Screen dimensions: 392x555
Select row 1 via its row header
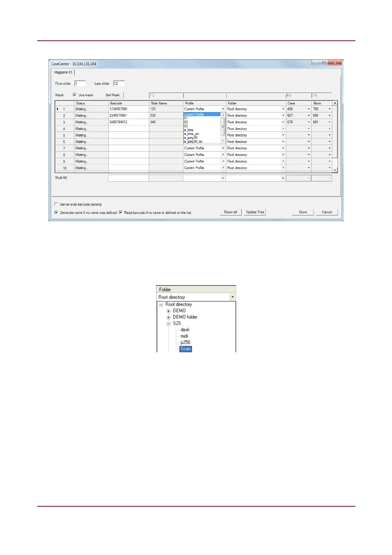coord(65,109)
